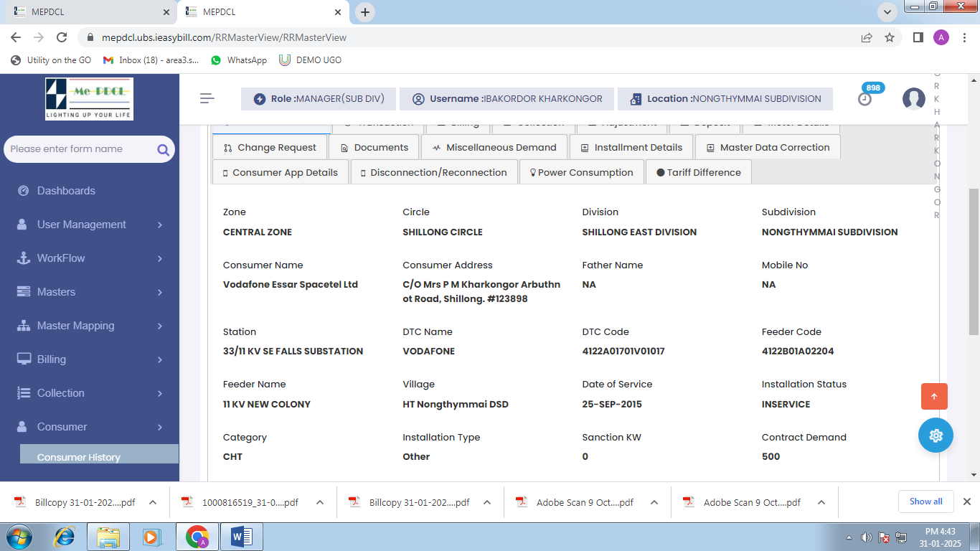Open Windows Start menu
980x551 pixels.
18,537
